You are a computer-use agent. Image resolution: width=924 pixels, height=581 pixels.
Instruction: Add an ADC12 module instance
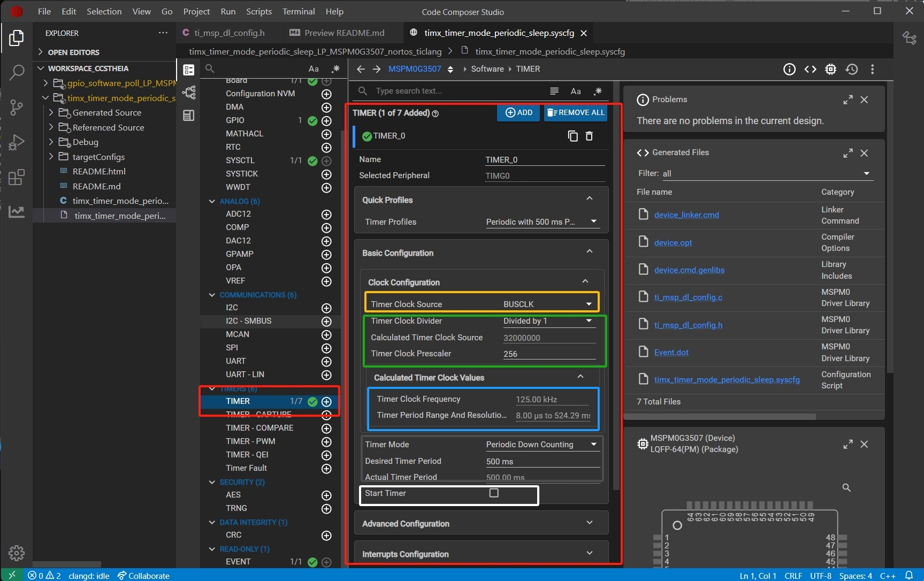point(326,215)
